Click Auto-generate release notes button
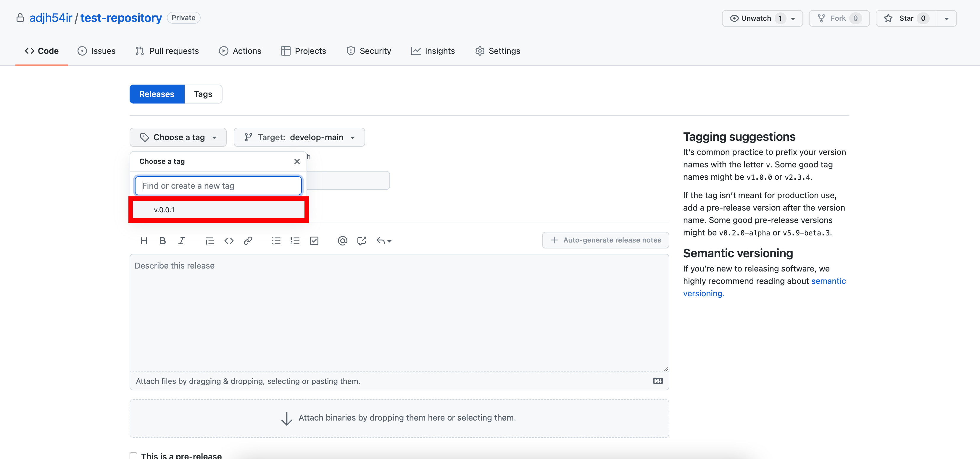980x459 pixels. pyautogui.click(x=605, y=240)
